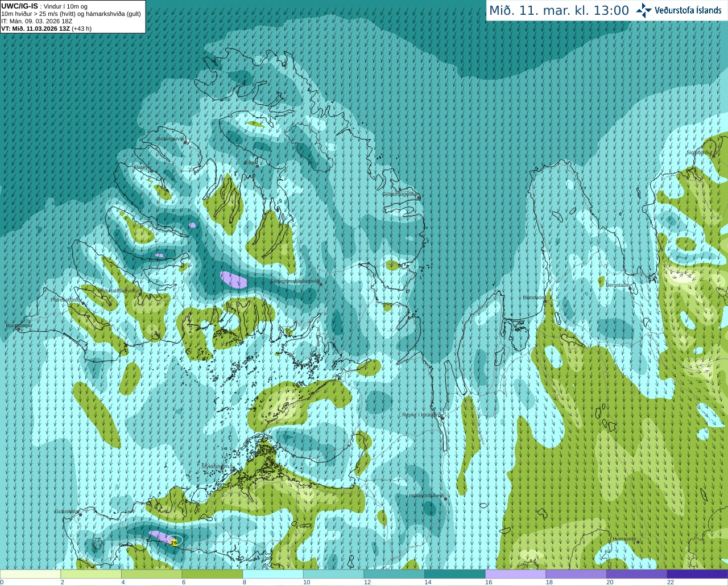This screenshot has height=586, width=728.
Task: Click the Reykir í Hrútafirði station dot
Action: pyautogui.click(x=441, y=417)
